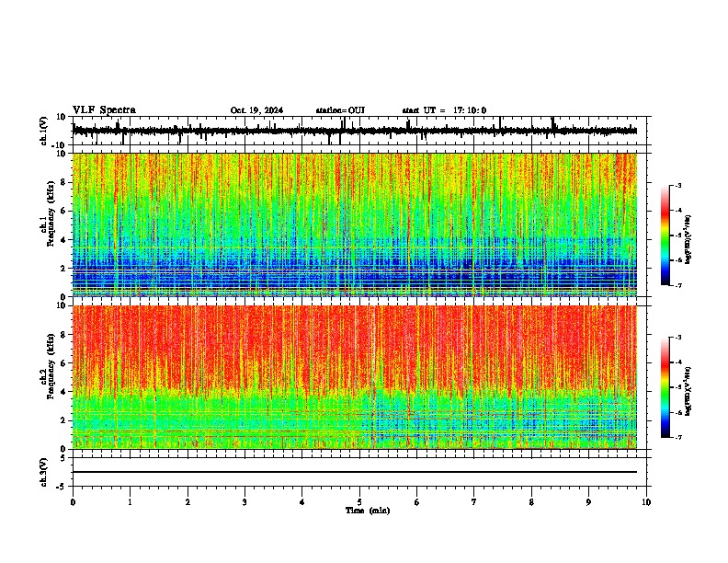Click time axis tick label "3"
This screenshot has height=563, width=728.
point(245,502)
